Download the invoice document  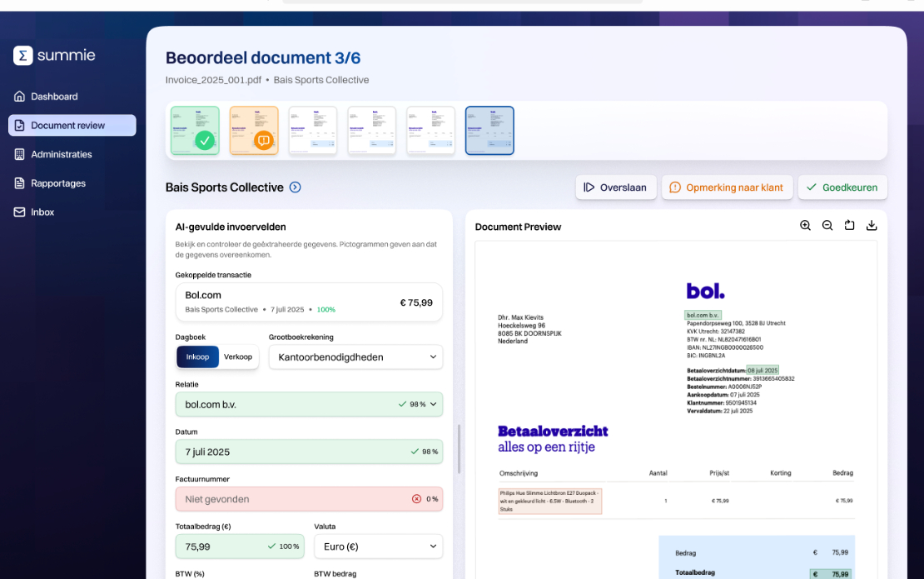(x=872, y=226)
